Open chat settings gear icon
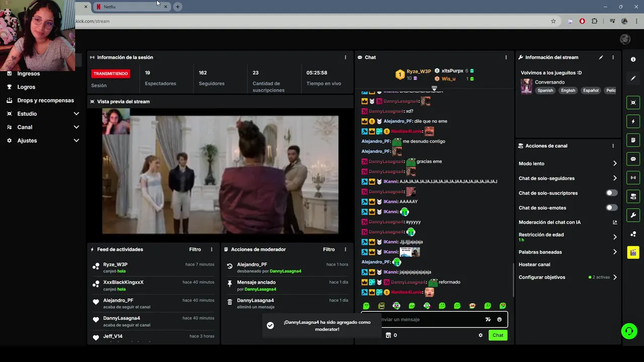Image resolution: width=644 pixels, height=362 pixels. point(480,335)
